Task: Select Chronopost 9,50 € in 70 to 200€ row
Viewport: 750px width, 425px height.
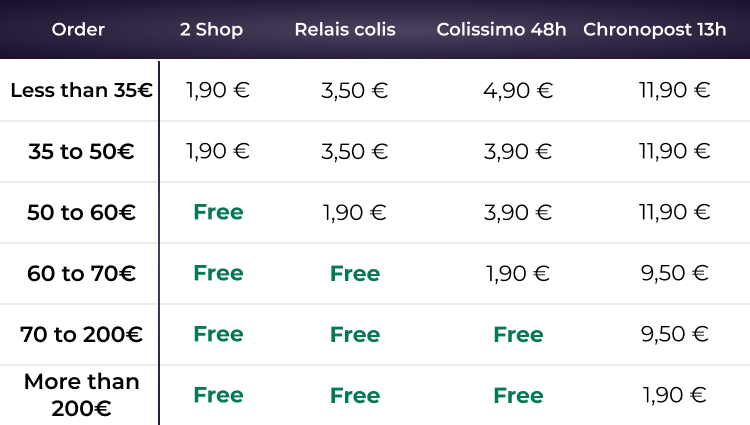Action: click(x=675, y=334)
